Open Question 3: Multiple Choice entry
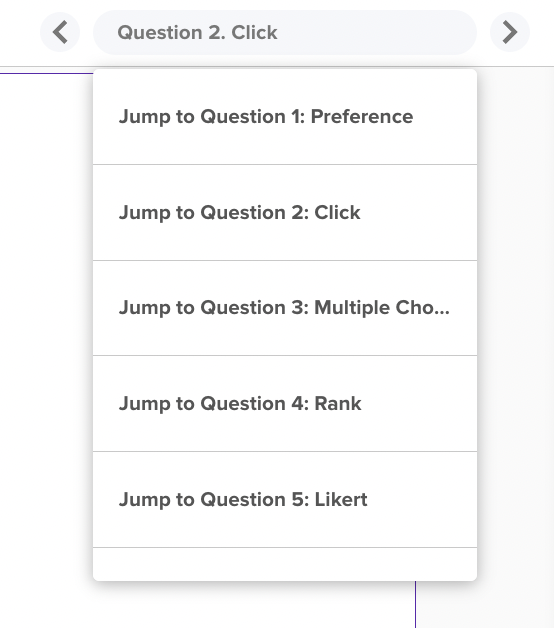This screenshot has width=554, height=628. 285,308
